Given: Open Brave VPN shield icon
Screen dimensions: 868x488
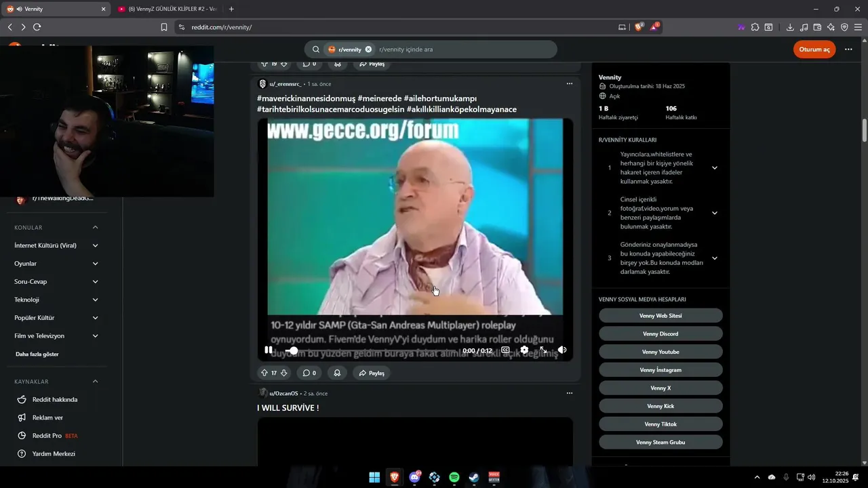Looking at the screenshot, I should click(x=844, y=27).
